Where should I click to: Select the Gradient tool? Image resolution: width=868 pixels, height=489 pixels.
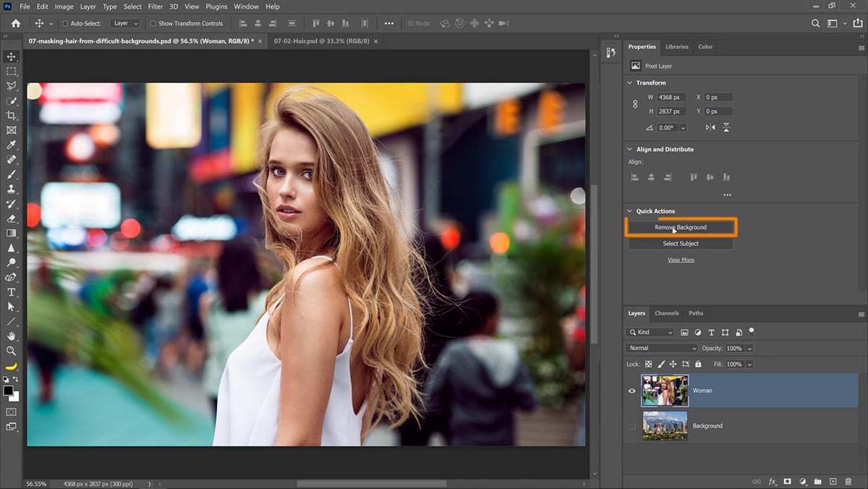pyautogui.click(x=11, y=233)
